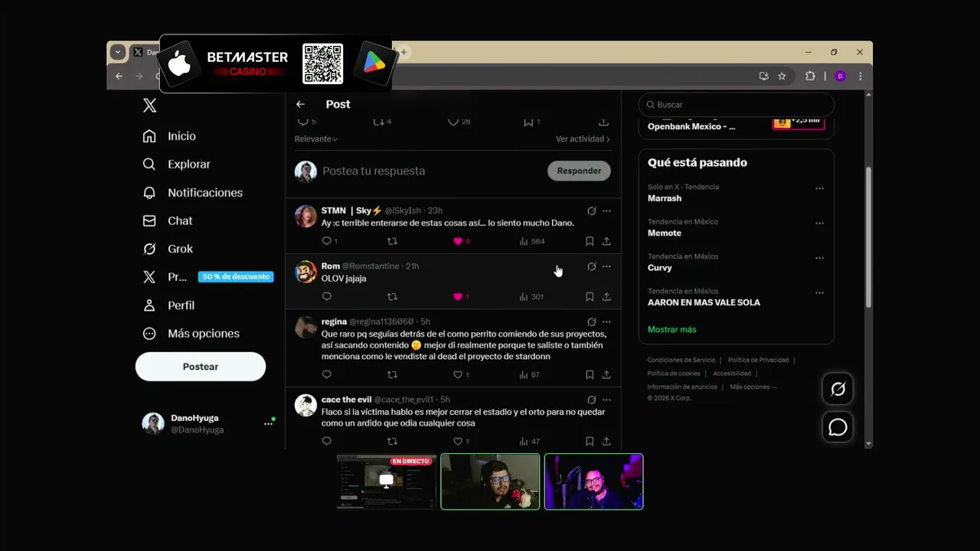This screenshot has width=980, height=551.
Task: Bookmark cace the evil's comment
Action: [590, 441]
